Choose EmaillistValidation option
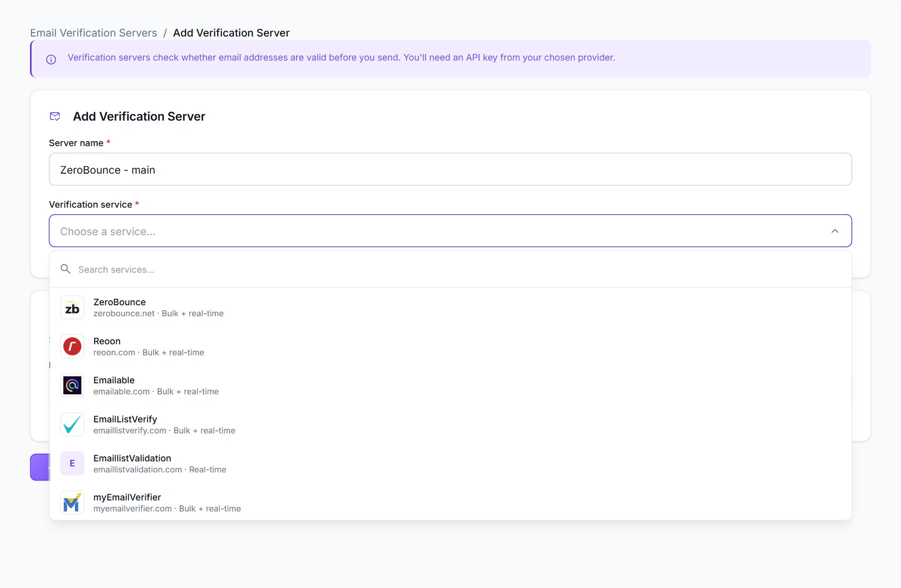 450,463
